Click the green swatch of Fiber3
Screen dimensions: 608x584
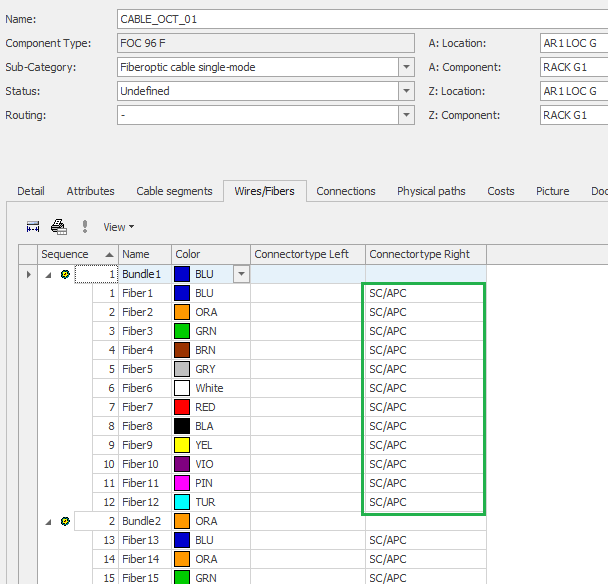pos(182,331)
